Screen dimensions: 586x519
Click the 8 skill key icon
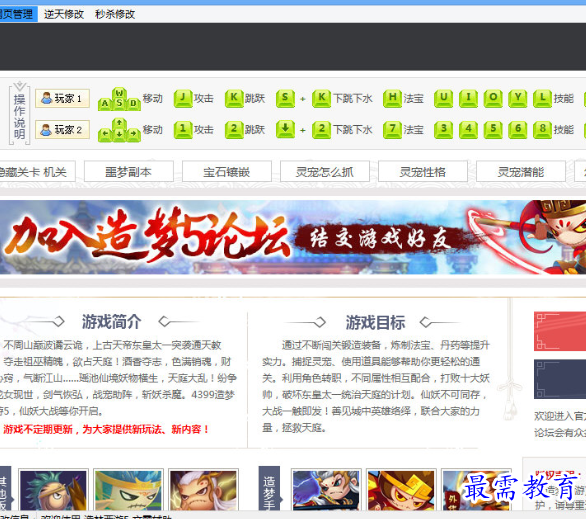[542, 130]
